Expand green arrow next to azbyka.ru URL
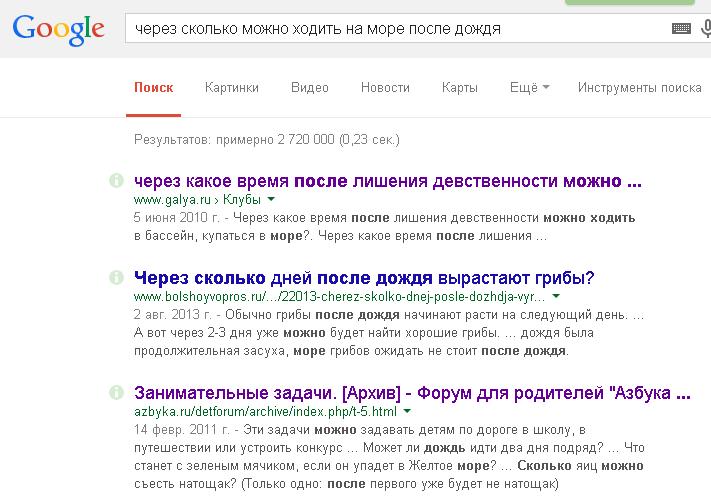711x498 pixels. (407, 411)
